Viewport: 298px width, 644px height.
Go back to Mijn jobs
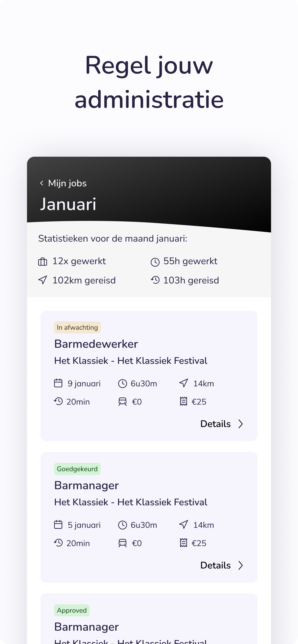67,183
